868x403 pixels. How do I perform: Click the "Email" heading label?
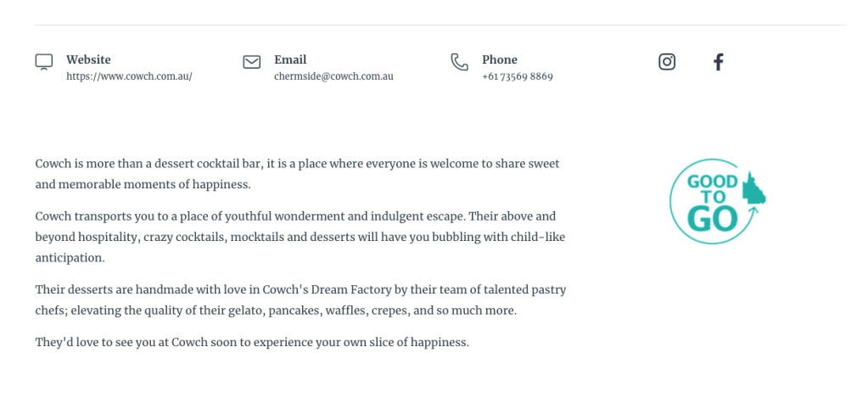pyautogui.click(x=290, y=59)
